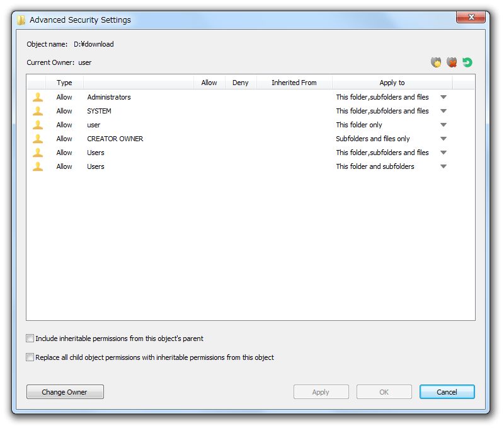
Task: Select the Administrators entry name
Action: click(109, 97)
